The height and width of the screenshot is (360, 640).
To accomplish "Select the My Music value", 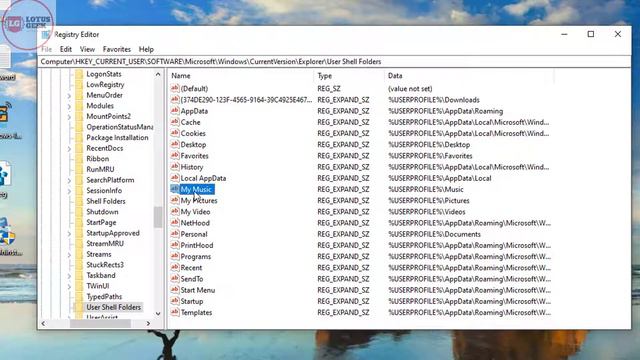I will 196,189.
